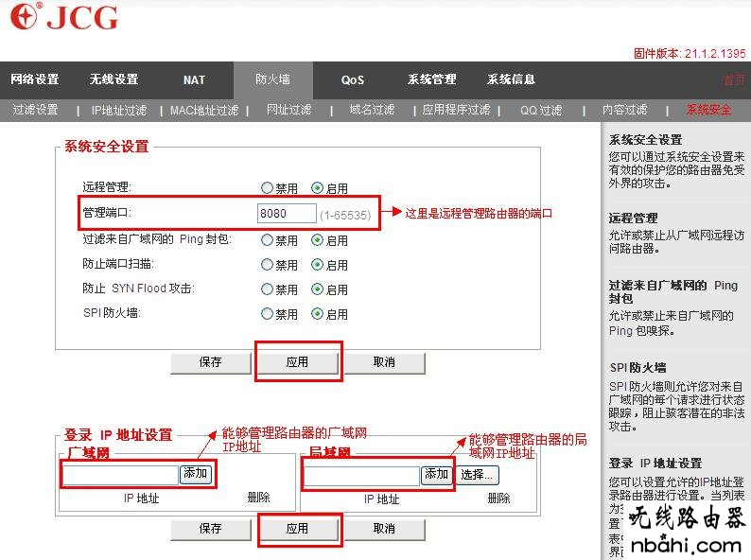Set 远程管理 to 启用
This screenshot has height=560, width=751.
[317, 188]
